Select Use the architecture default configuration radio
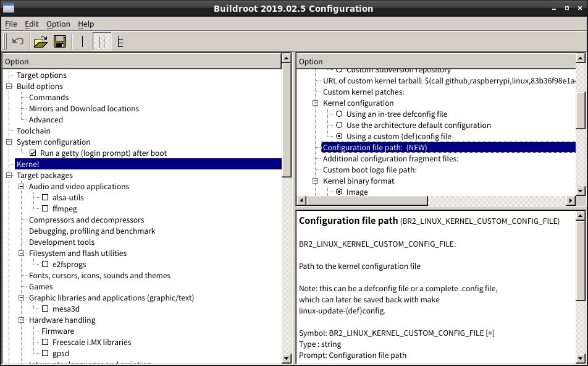This screenshot has height=366, width=588. pos(339,125)
